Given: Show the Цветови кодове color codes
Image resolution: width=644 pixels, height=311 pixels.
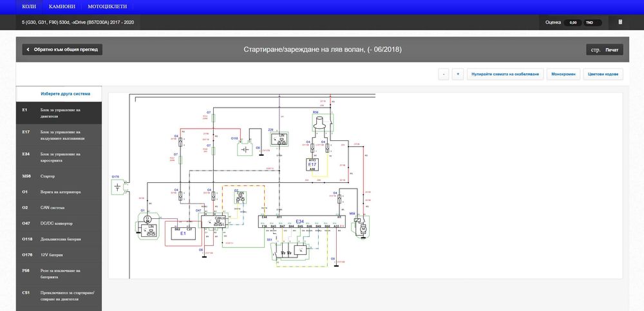Looking at the screenshot, I should (603, 74).
